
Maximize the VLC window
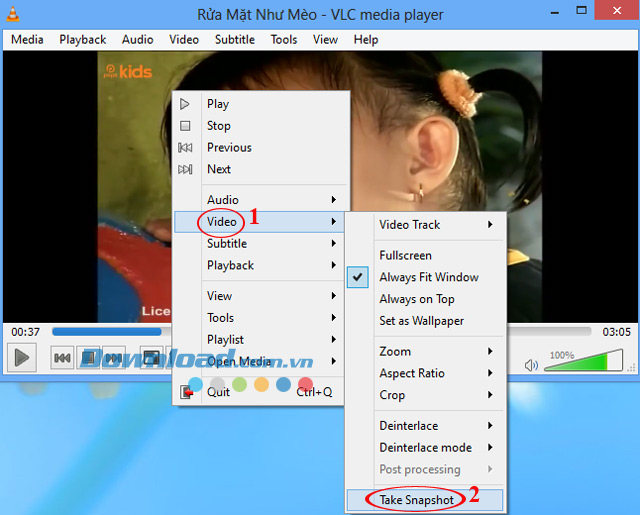(x=581, y=11)
